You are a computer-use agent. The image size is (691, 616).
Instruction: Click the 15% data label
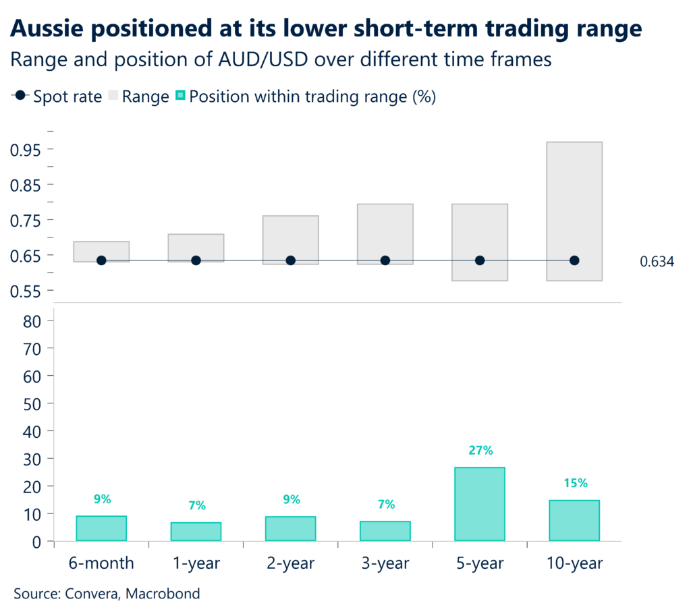574,483
